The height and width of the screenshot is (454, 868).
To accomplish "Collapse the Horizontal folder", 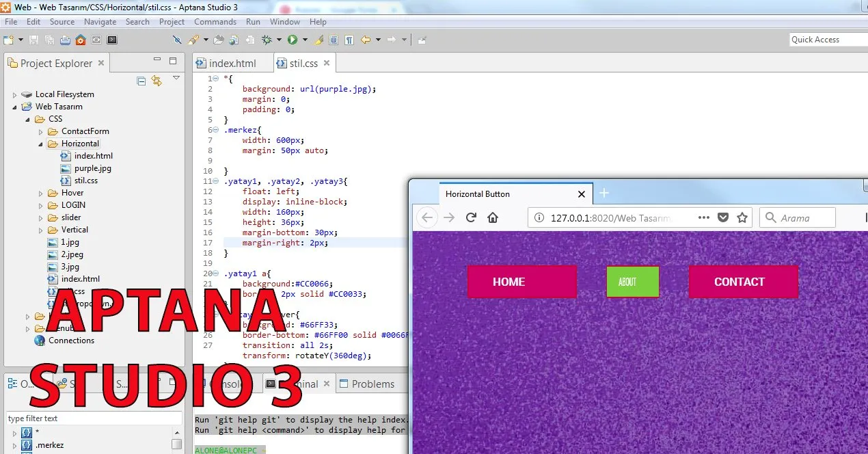I will point(40,144).
